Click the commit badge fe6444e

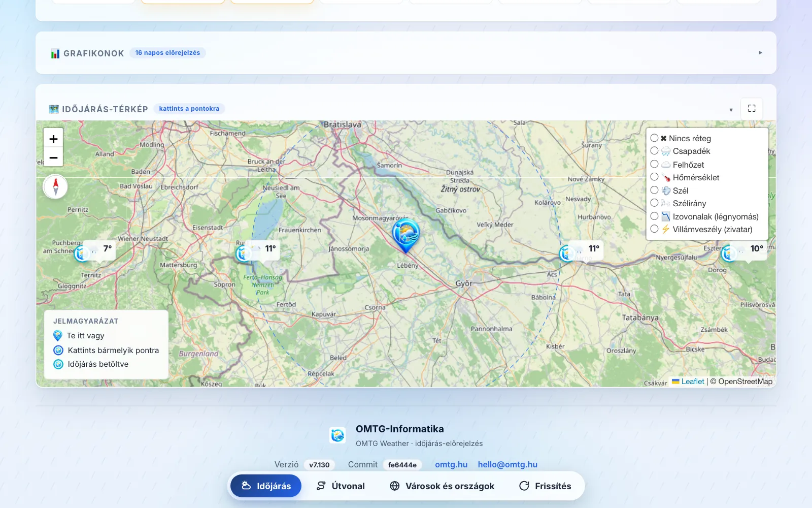pos(402,465)
